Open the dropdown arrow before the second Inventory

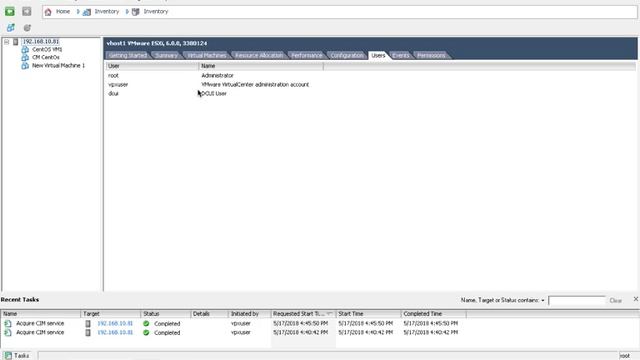click(x=127, y=11)
